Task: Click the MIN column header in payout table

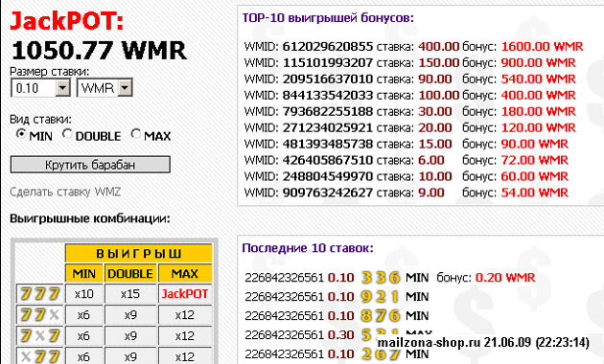Action: tap(84, 274)
